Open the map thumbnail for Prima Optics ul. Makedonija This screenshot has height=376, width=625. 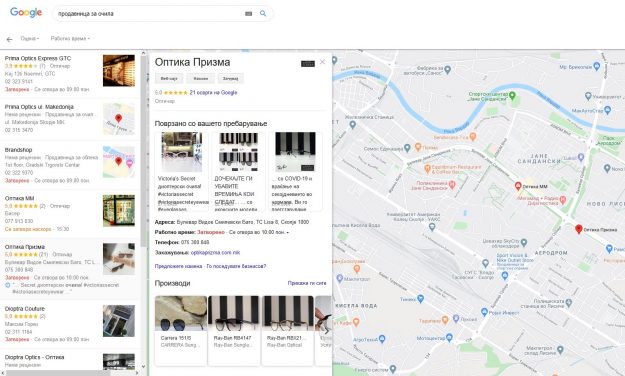pos(119,119)
